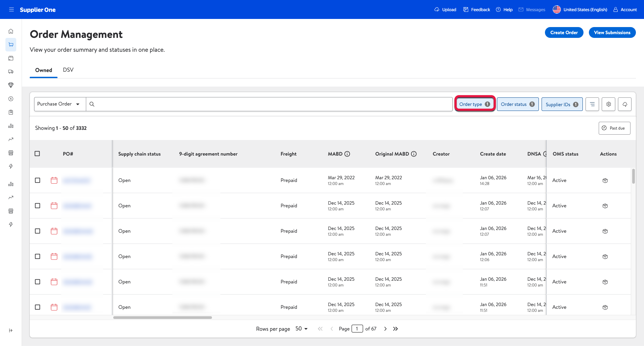This screenshot has height=346, width=644.
Task: Click the package action icon in the first row
Action: 605,181
